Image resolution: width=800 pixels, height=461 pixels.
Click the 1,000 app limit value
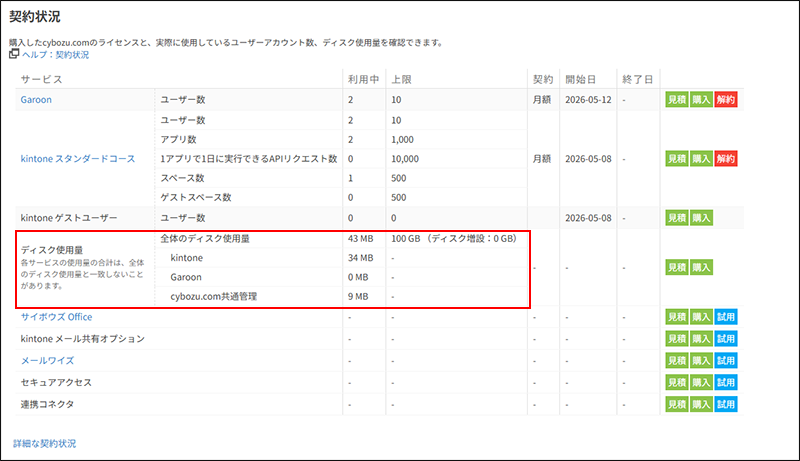click(402, 140)
